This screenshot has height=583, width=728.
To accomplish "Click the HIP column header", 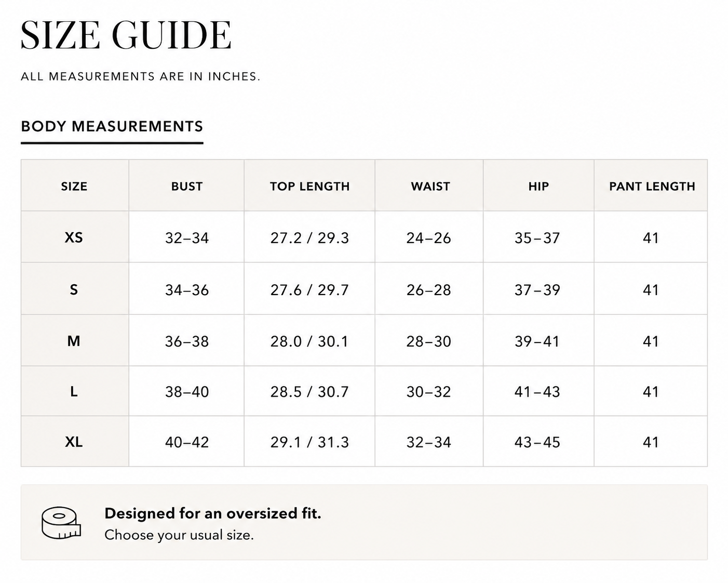I will [x=538, y=187].
